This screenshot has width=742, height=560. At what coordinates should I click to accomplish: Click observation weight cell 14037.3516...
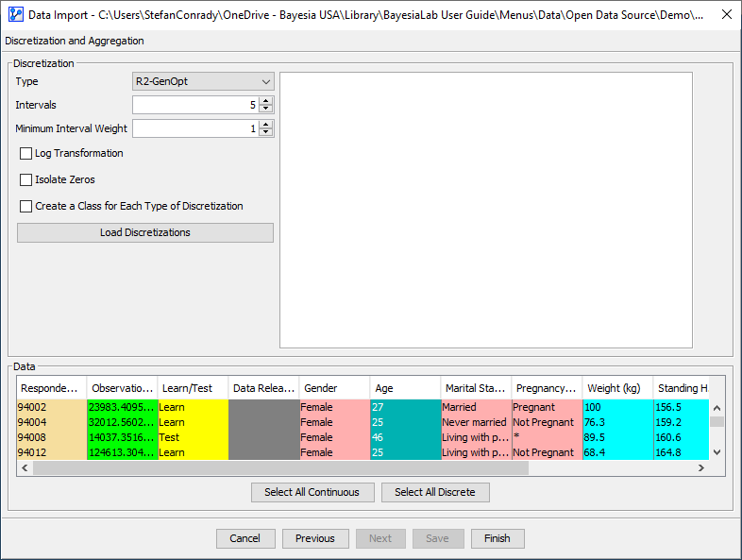(122, 437)
